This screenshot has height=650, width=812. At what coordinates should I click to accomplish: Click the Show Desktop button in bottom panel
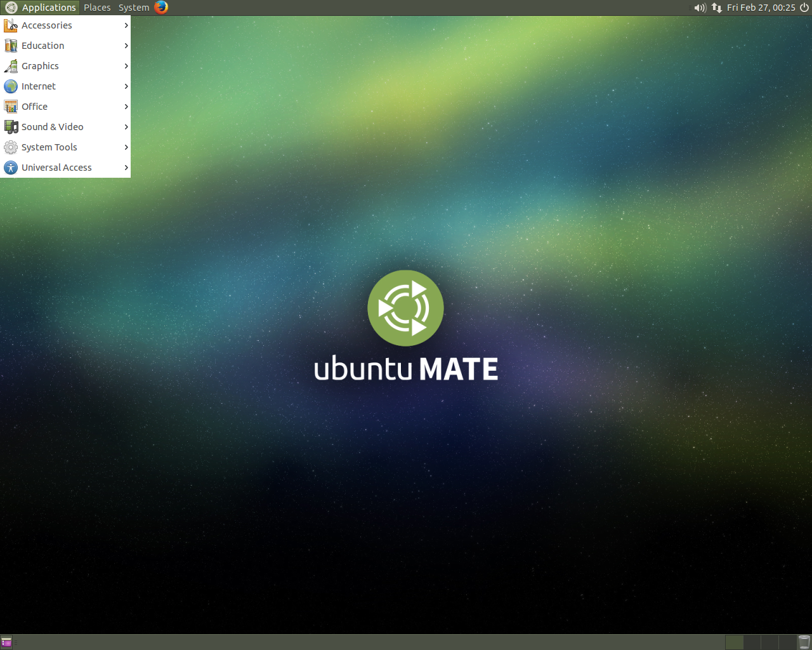[x=6, y=642]
